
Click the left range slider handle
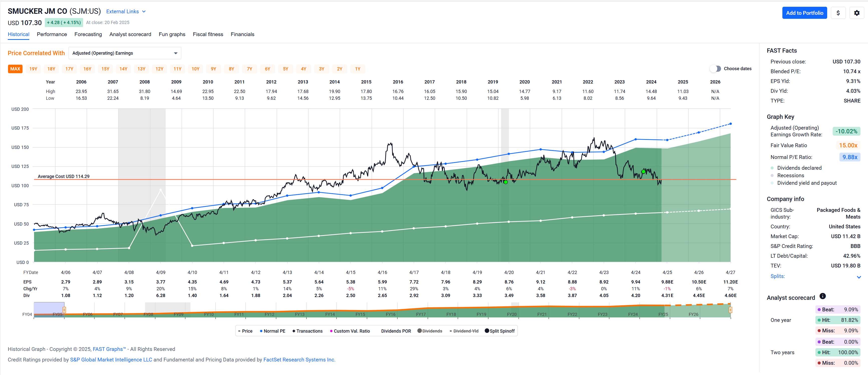tap(64, 310)
